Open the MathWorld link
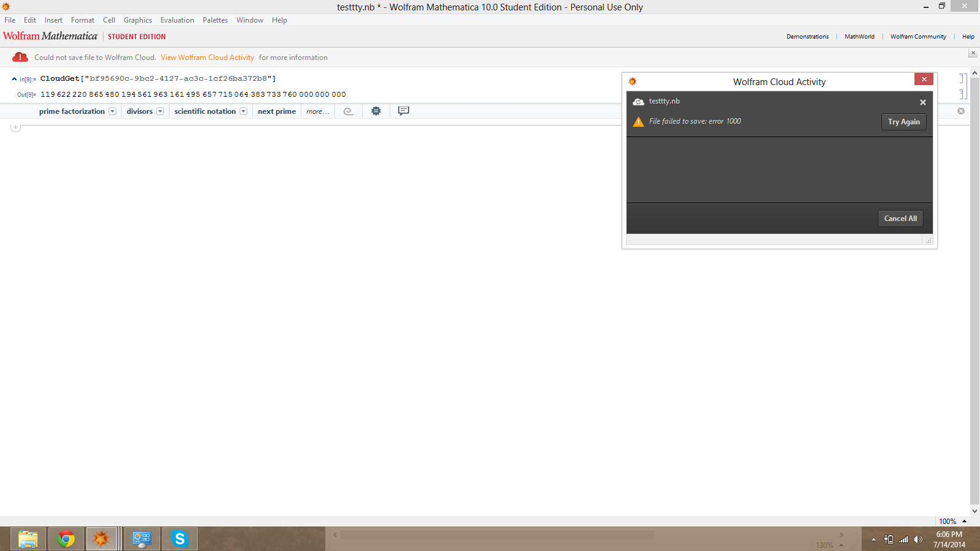The width and height of the screenshot is (980, 551). (859, 37)
